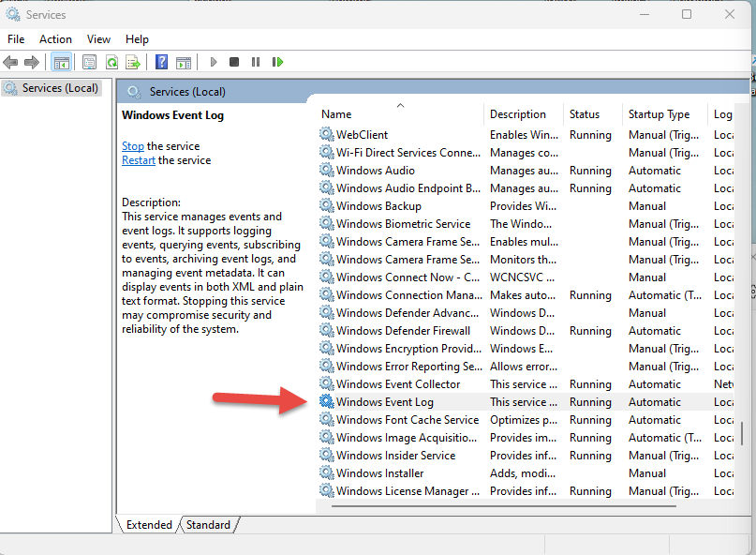The height and width of the screenshot is (555, 756).
Task: Click the Restart Service toolbar icon
Action: click(278, 62)
